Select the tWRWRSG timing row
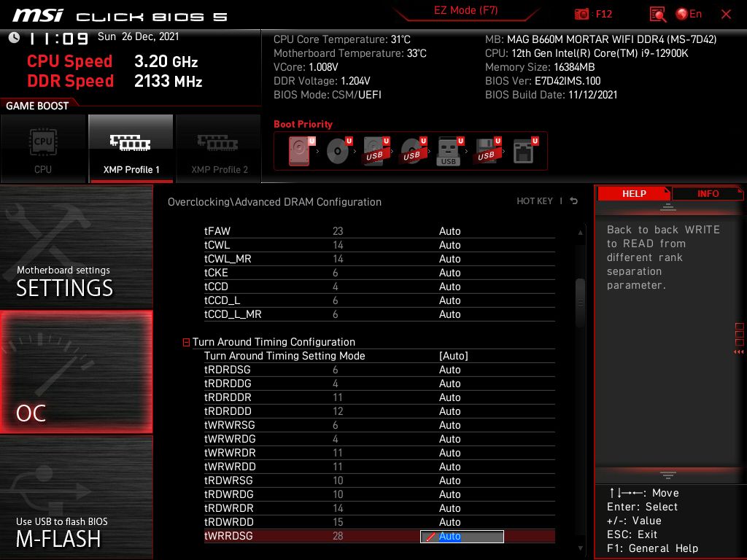747x560 pixels. 379,425
